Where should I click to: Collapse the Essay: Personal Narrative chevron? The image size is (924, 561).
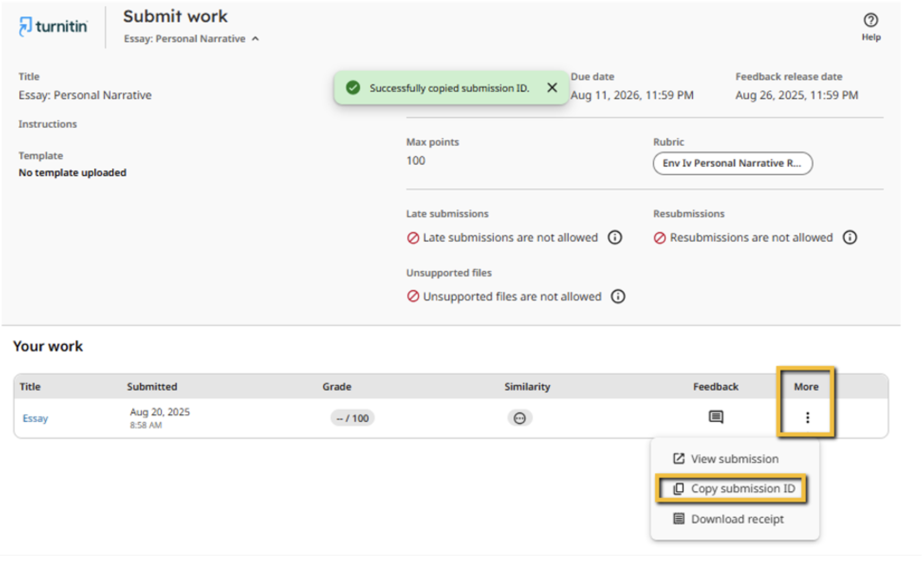[256, 39]
